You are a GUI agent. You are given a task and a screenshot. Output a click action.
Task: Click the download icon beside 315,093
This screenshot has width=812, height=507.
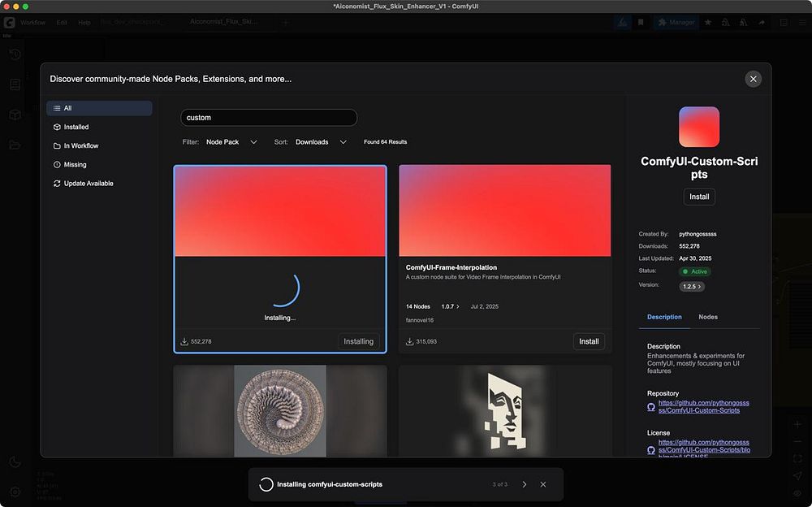point(409,341)
